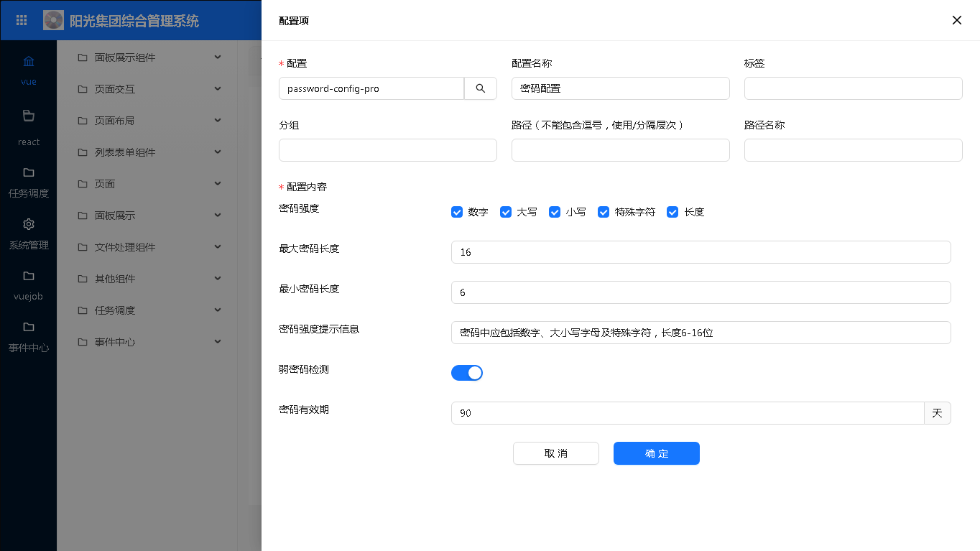Click folder icon of 面板展示组件

pos(83,57)
